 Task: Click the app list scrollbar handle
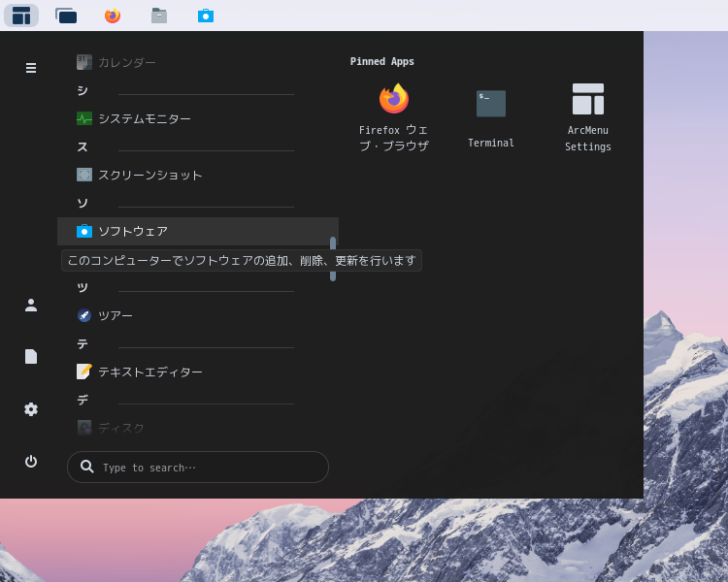[x=333, y=259]
